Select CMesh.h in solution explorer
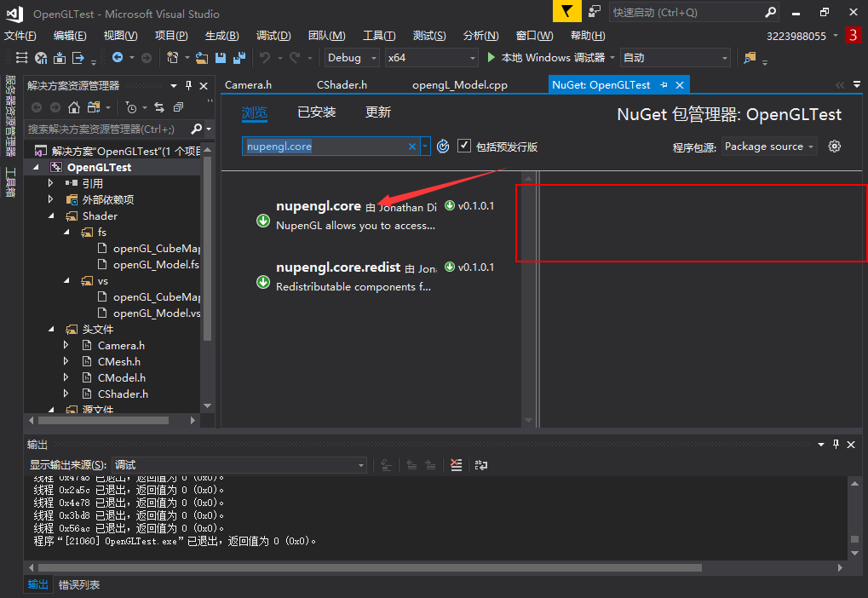Image resolution: width=868 pixels, height=598 pixels. (119, 361)
